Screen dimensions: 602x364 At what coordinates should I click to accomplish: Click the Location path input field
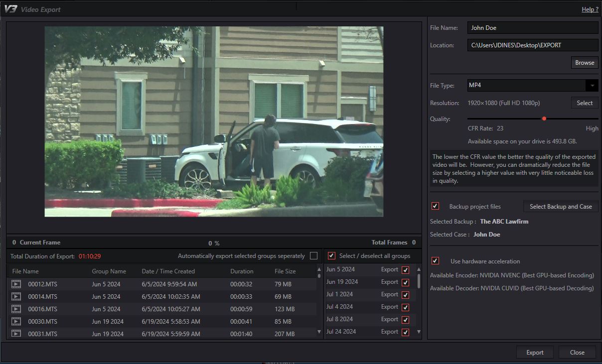[x=533, y=45]
